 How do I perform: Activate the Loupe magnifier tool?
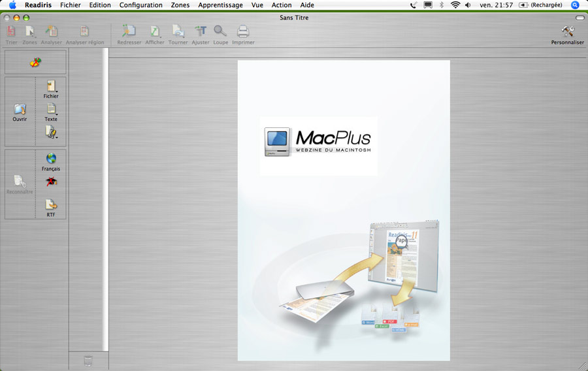point(221,32)
